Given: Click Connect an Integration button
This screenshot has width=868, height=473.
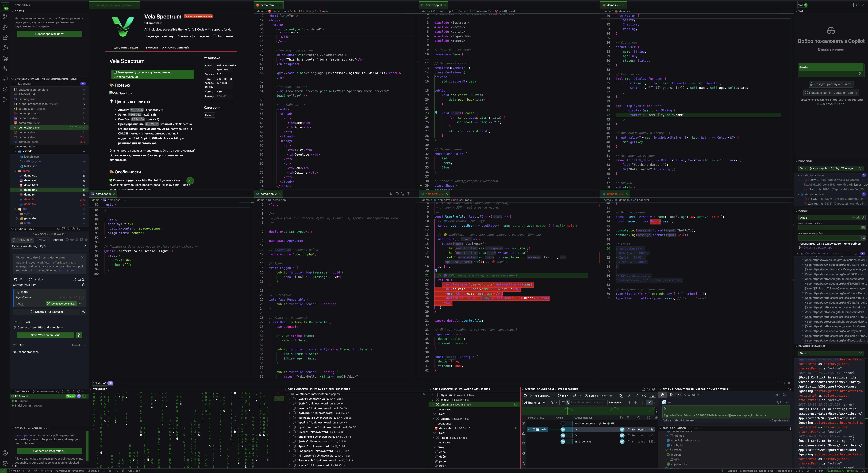Looking at the screenshot, I should (x=49, y=451).
